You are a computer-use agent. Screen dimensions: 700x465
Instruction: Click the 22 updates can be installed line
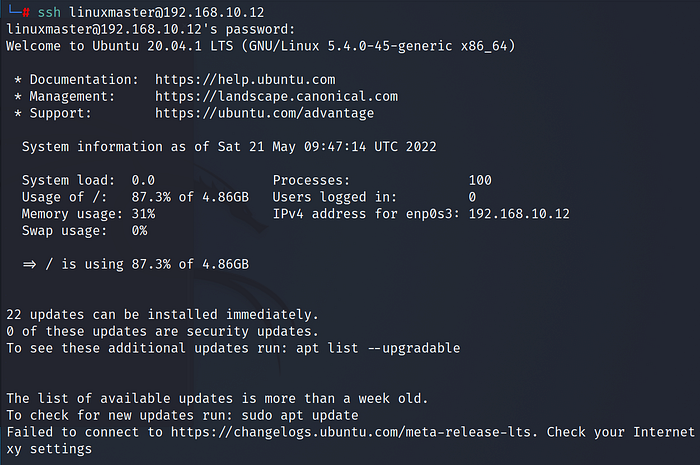162,314
